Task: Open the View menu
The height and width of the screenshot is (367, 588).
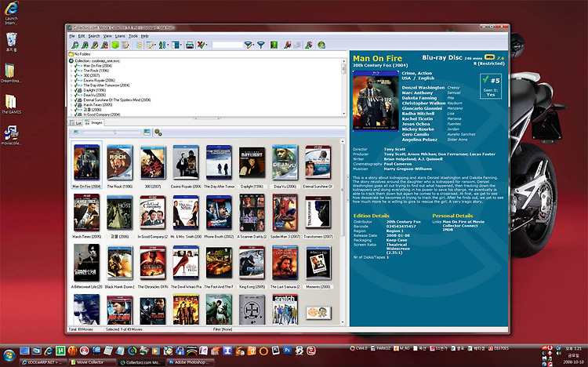Action: tap(107, 36)
